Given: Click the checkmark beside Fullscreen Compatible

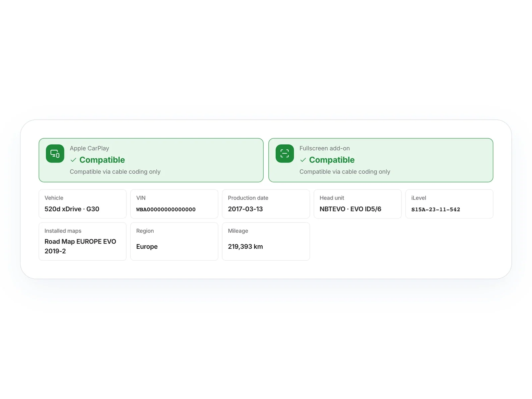Looking at the screenshot, I should [x=303, y=160].
